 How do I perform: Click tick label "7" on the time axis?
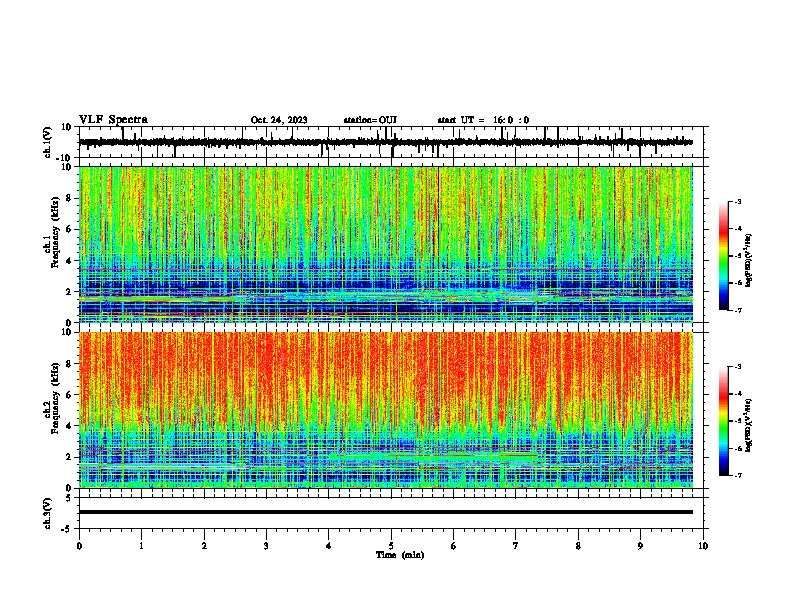(x=516, y=546)
